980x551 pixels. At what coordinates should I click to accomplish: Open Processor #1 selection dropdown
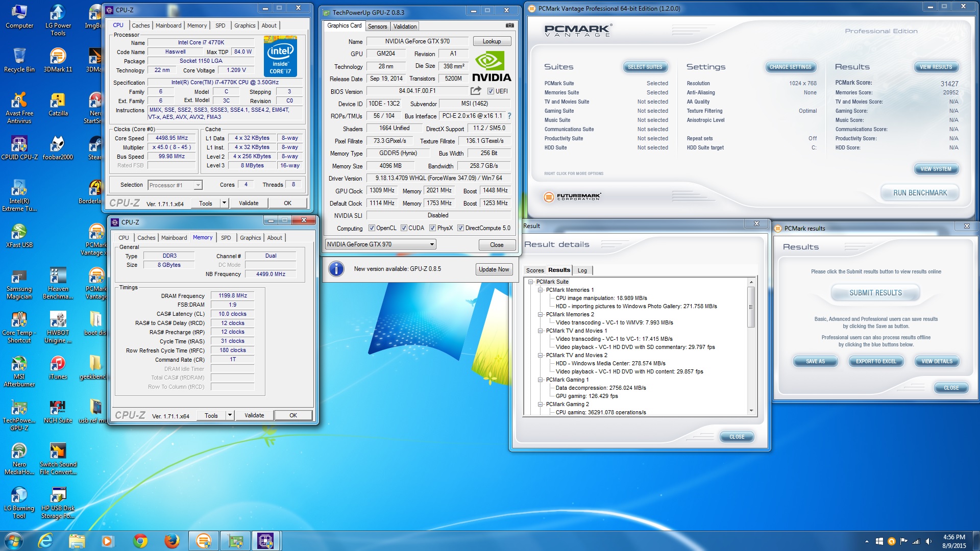tap(175, 185)
